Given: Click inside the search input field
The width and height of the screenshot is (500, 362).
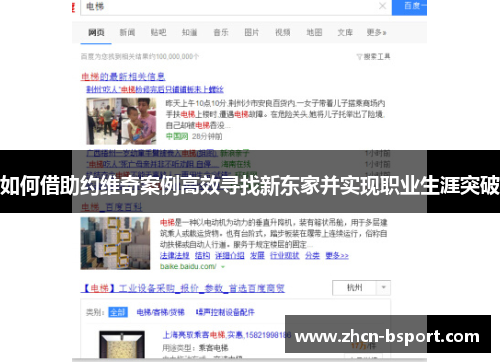Looking at the screenshot, I should click(230, 7).
